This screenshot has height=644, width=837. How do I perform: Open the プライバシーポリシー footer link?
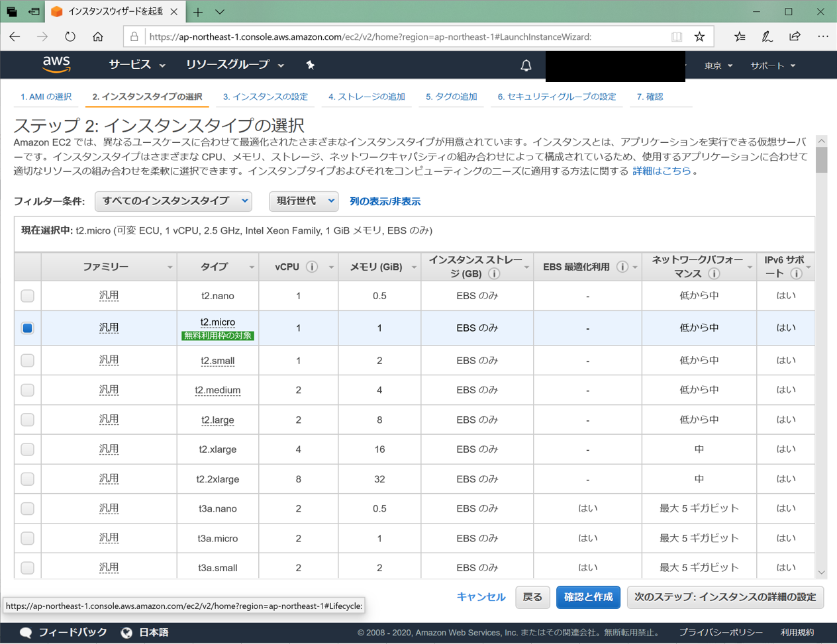coord(720,633)
